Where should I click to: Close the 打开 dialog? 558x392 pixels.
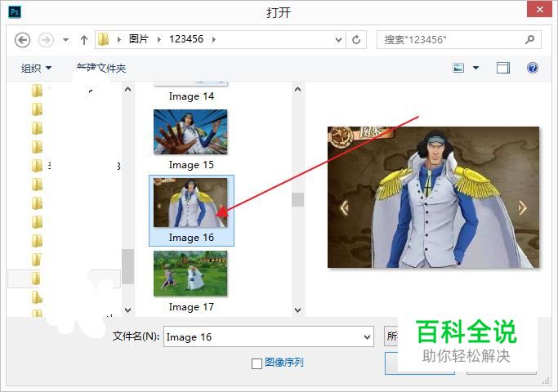[x=539, y=9]
